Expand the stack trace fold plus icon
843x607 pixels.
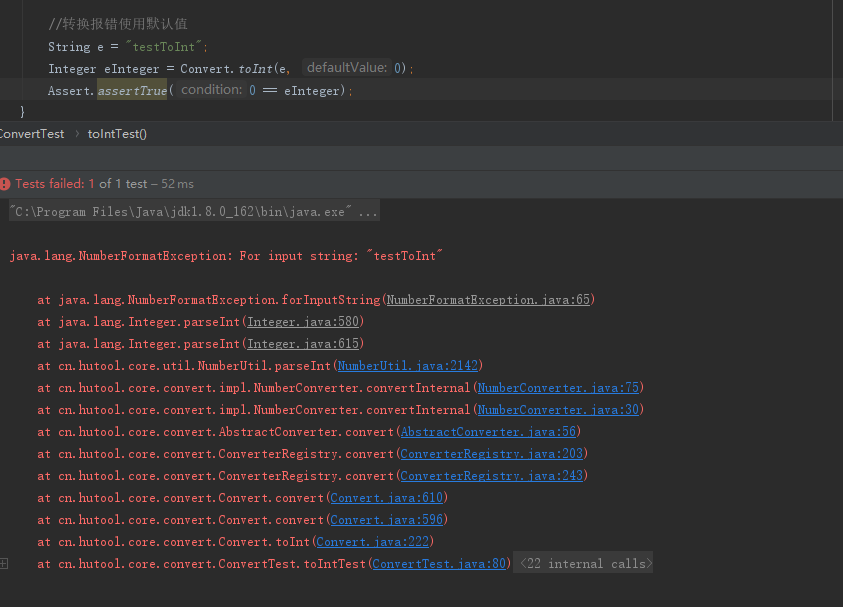[x=4, y=563]
